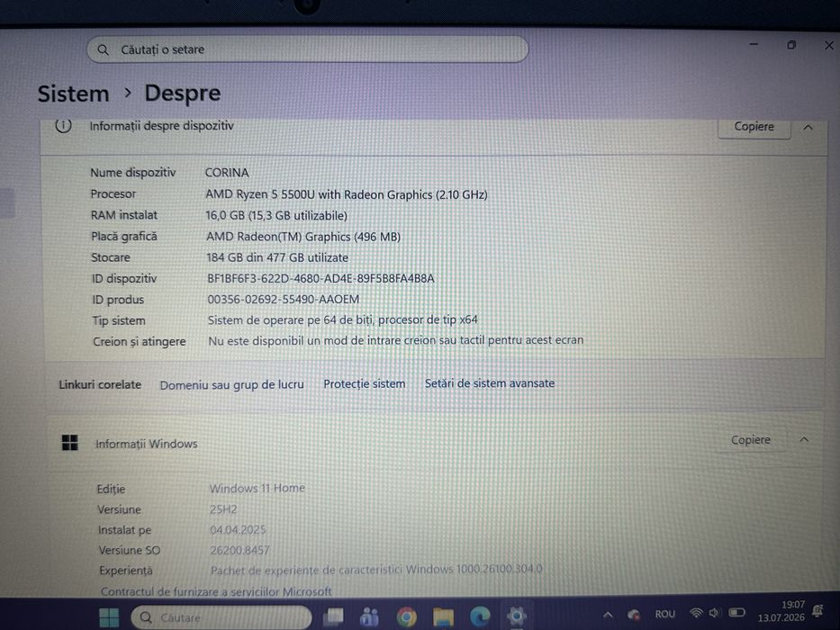Click the Windows logo beside Informații Windows
840x630 pixels.
70,443
